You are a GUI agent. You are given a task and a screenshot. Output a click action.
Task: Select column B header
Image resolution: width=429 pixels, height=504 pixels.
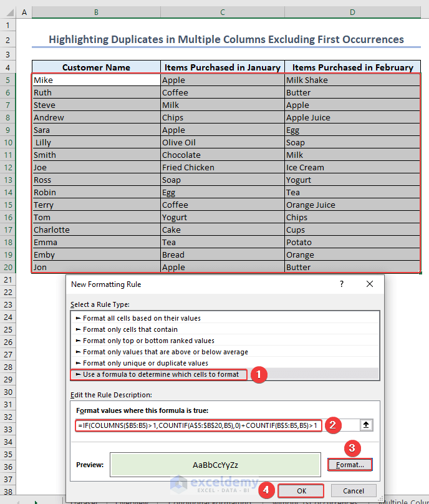[96, 12]
